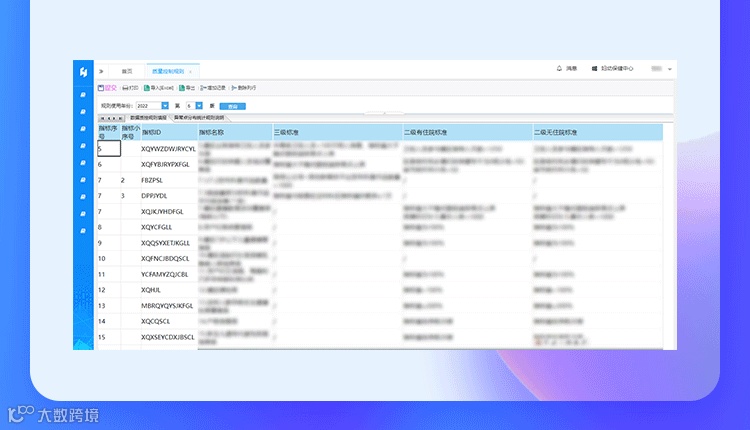Select the MBRQYQYSJKFGL cell
The height and width of the screenshot is (430, 750).
(169, 306)
